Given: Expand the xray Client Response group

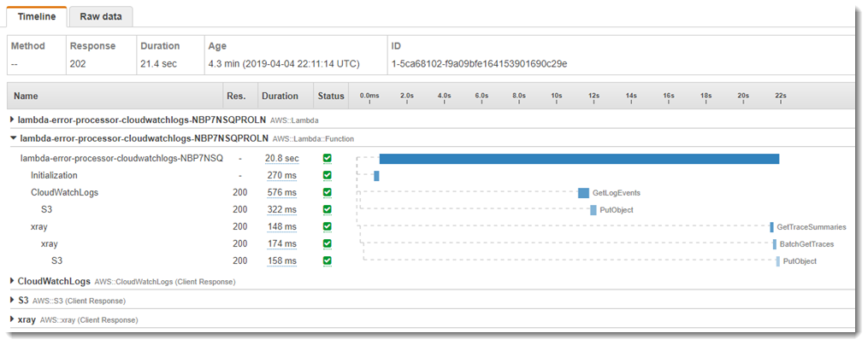Looking at the screenshot, I should [x=13, y=319].
